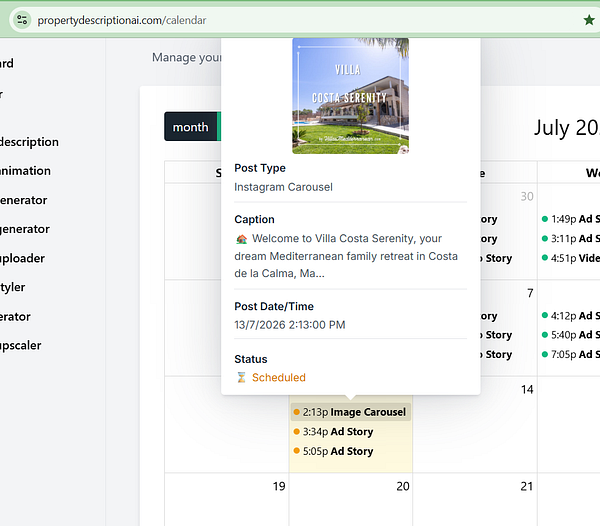Open the 2:13p Image Carousel event
Screen dimensions: 600x526
tap(351, 412)
